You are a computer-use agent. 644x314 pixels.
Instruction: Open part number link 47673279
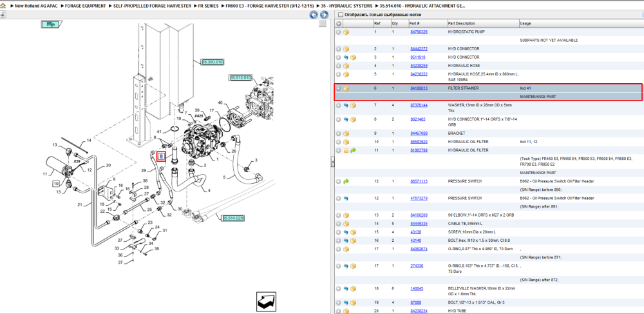419,198
